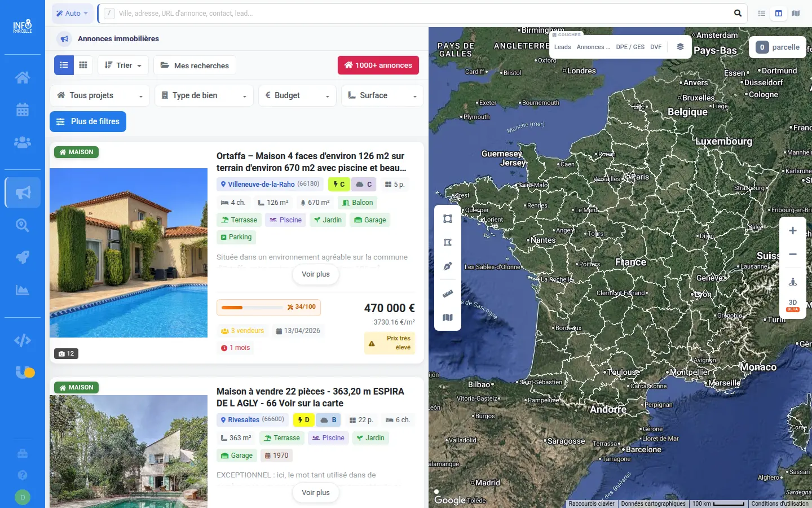The image size is (812, 508).
Task: Click the 12 photos counter badge
Action: tap(67, 353)
